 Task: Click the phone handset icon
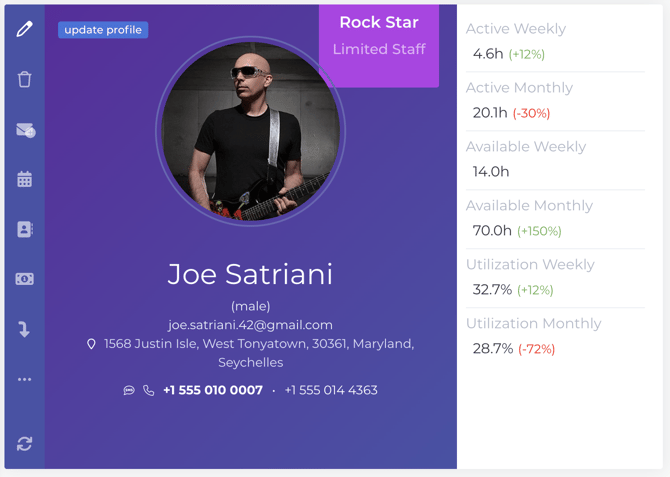(x=148, y=390)
